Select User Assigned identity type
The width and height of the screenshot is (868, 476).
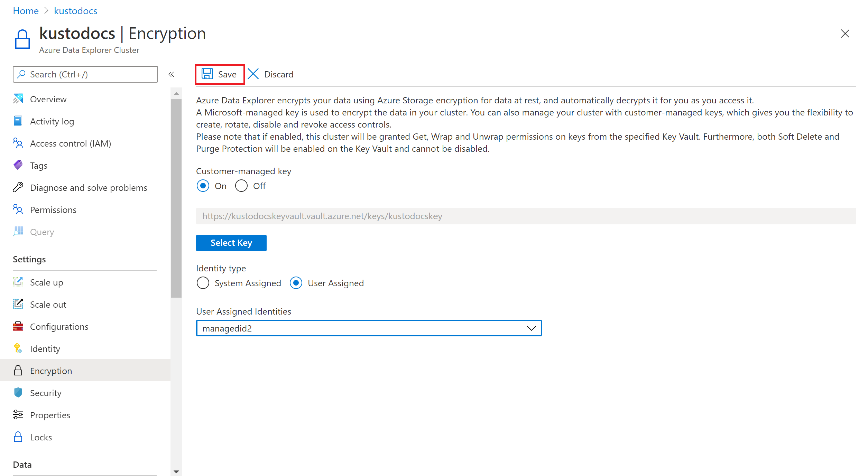click(x=297, y=282)
